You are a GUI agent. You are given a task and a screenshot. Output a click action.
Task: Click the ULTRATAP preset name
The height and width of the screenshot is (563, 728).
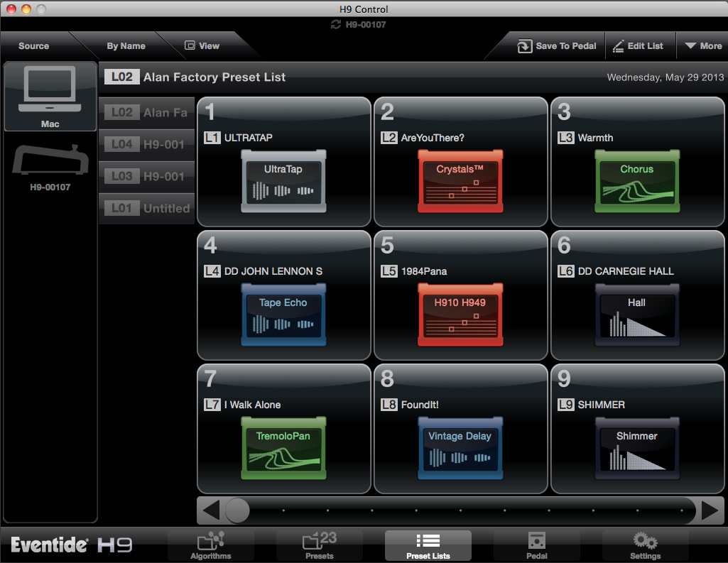click(x=249, y=138)
